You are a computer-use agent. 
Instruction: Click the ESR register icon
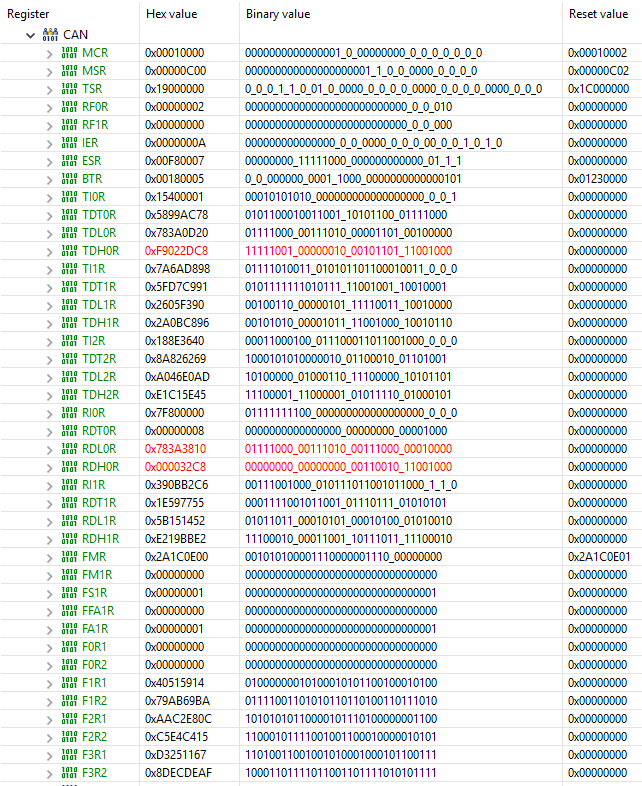tap(69, 161)
